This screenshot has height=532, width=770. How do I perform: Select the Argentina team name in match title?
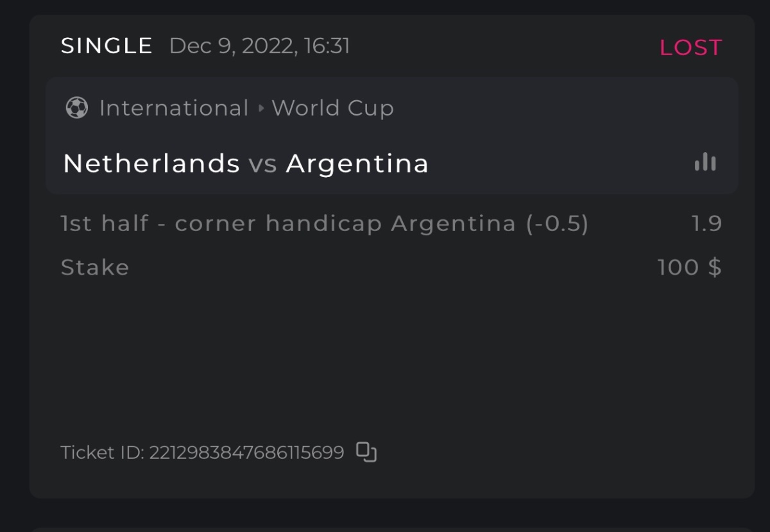point(357,164)
